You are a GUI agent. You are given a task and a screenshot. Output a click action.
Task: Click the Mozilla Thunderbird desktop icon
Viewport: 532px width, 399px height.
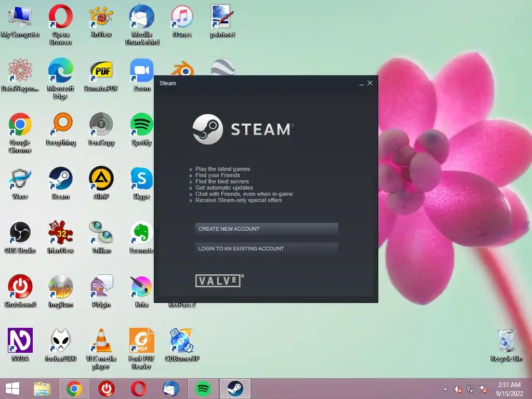(141, 25)
